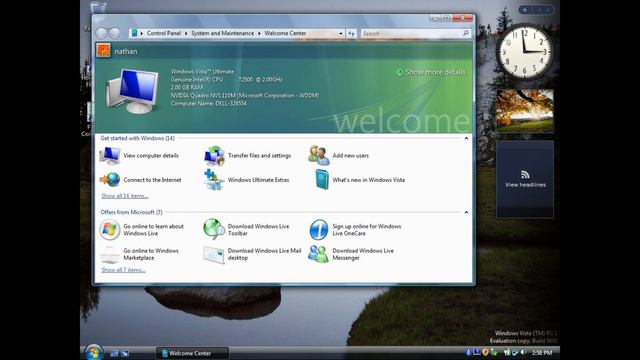This screenshot has width=640, height=360.
Task: Click the Windows Live Messenger people icon
Action: pos(318,254)
